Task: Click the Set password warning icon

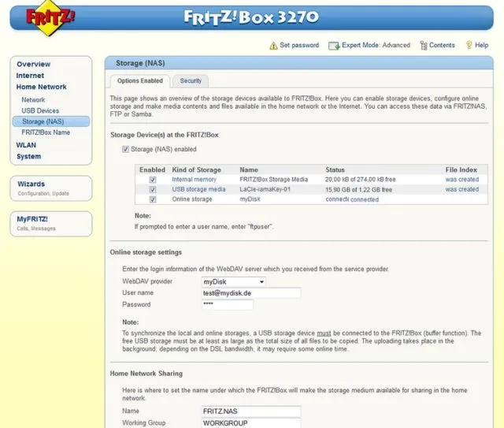Action: click(x=273, y=46)
